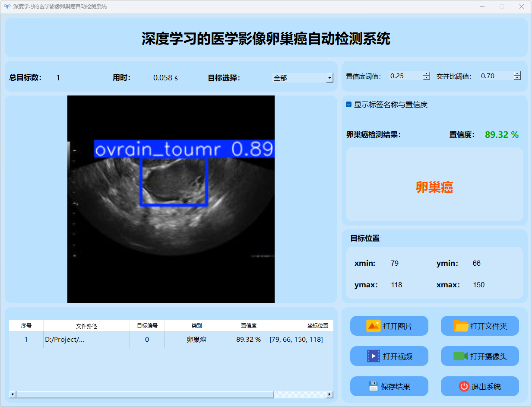Click the app logo in title bar
This screenshot has height=407, width=532.
click(x=7, y=6)
